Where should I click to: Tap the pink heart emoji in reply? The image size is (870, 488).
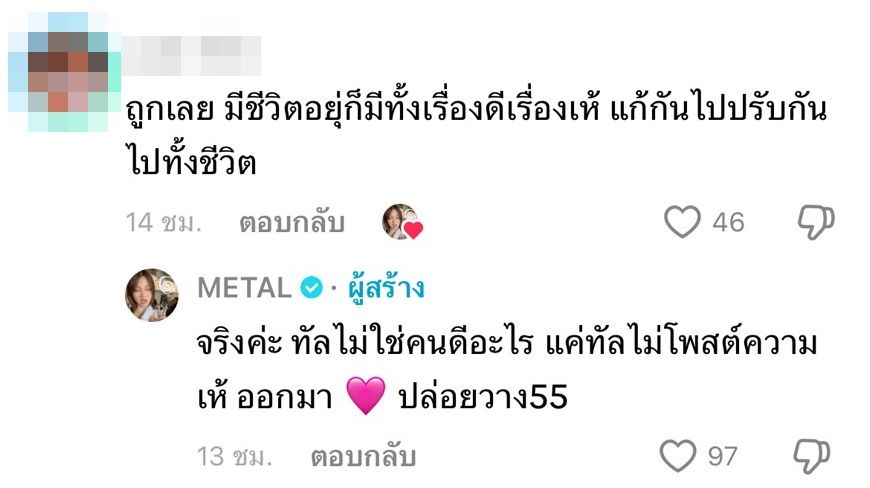tap(365, 395)
